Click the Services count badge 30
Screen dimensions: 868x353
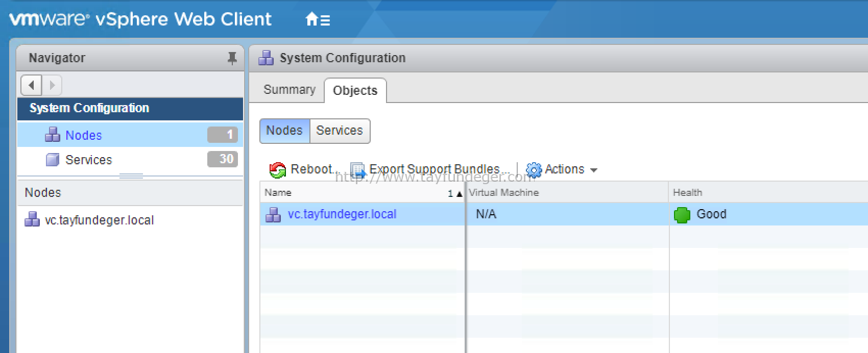[223, 159]
